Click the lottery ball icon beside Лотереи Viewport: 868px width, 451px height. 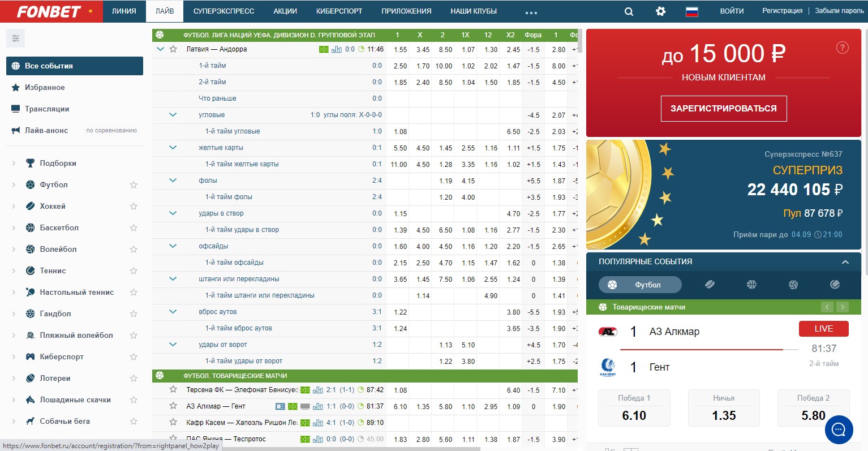pyautogui.click(x=31, y=378)
